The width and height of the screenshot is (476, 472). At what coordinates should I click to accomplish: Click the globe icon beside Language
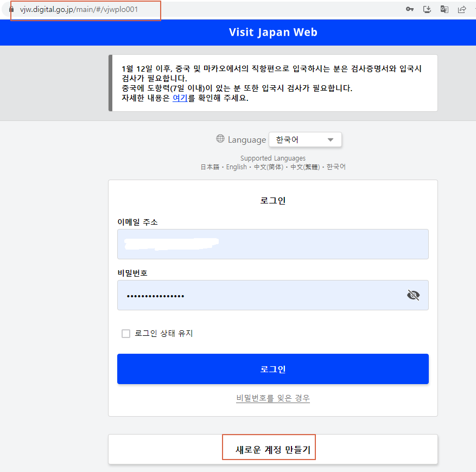[x=220, y=139]
